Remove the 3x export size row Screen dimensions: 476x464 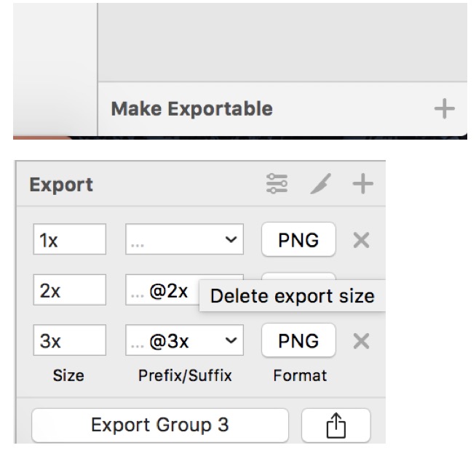tap(361, 340)
